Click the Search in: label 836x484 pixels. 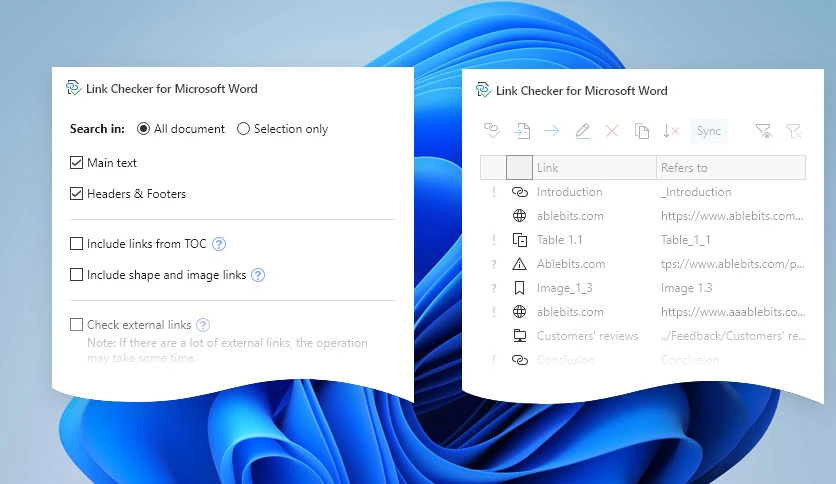(x=97, y=129)
